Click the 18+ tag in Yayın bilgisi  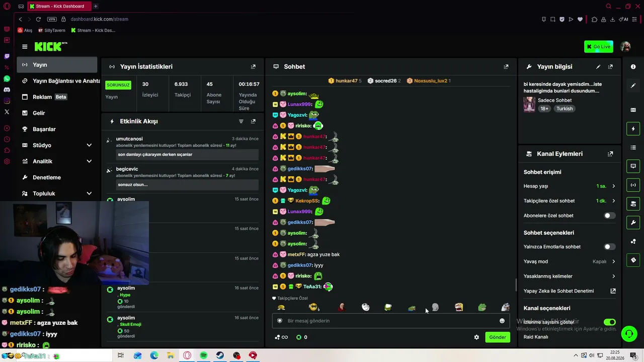[544, 109]
